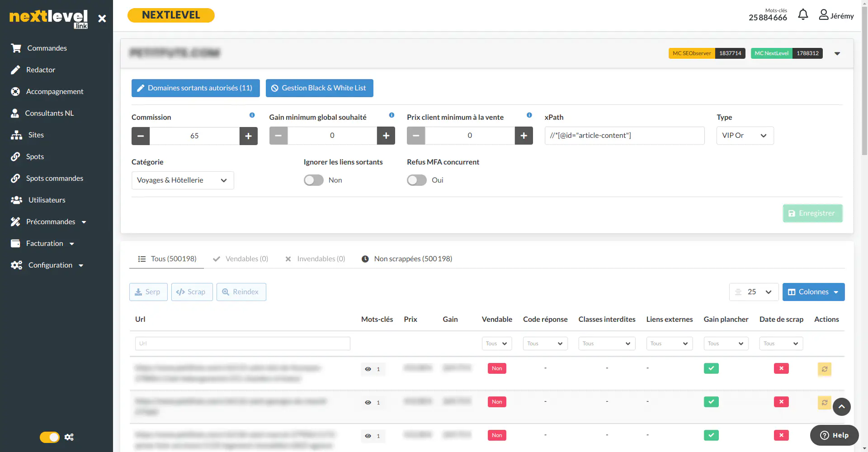Expand the site header panel caret

837,53
